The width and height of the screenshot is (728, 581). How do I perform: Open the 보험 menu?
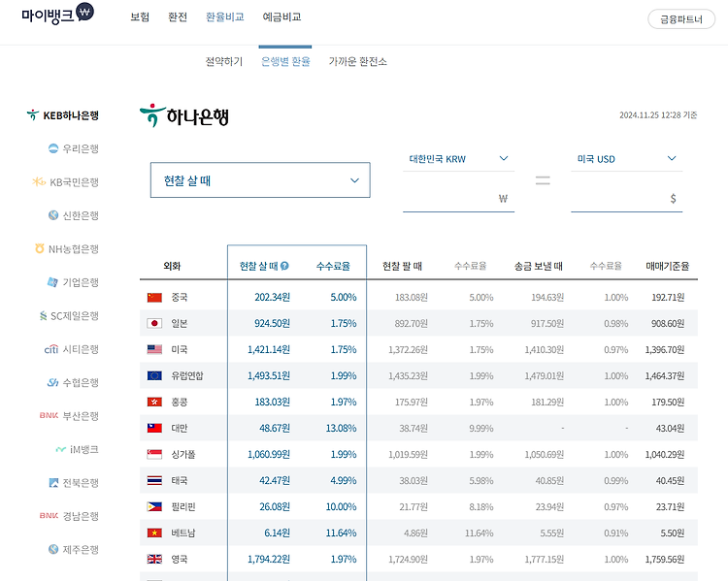[x=140, y=17]
